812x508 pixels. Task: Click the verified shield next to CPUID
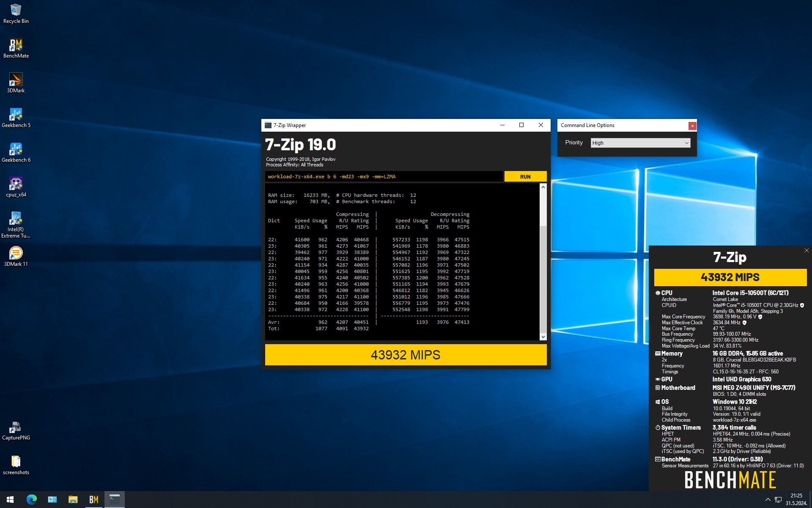802,305
